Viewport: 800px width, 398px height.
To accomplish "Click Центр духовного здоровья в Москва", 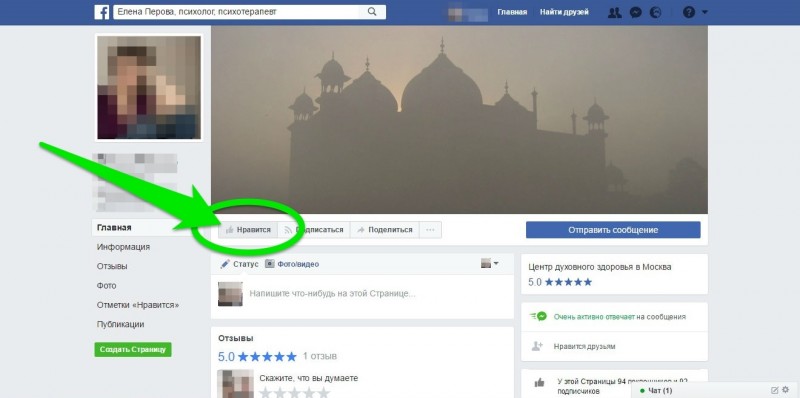I will pyautogui.click(x=600, y=267).
